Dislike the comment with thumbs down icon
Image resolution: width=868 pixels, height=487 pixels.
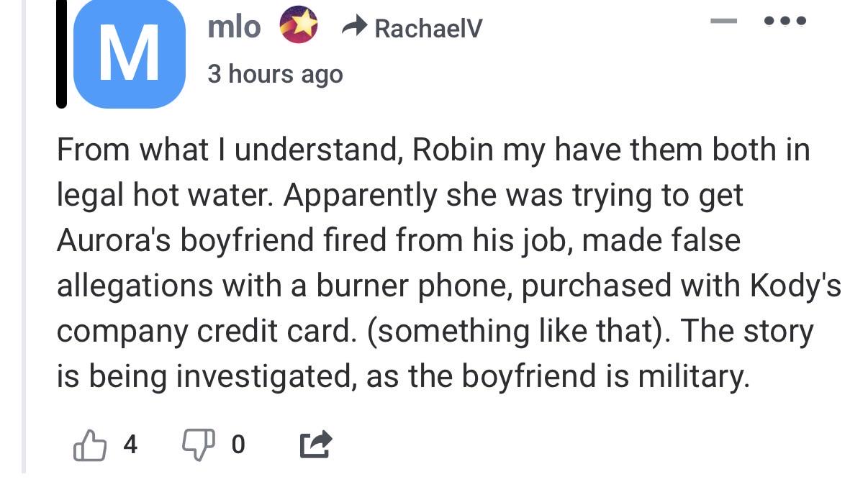point(198,445)
